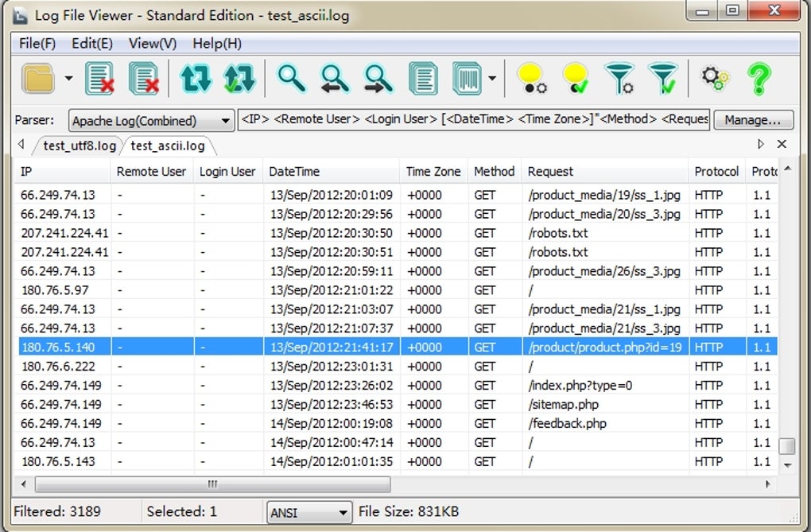This screenshot has width=811, height=532.
Task: Open the ANSI encoding dropdown
Action: pyautogui.click(x=309, y=512)
